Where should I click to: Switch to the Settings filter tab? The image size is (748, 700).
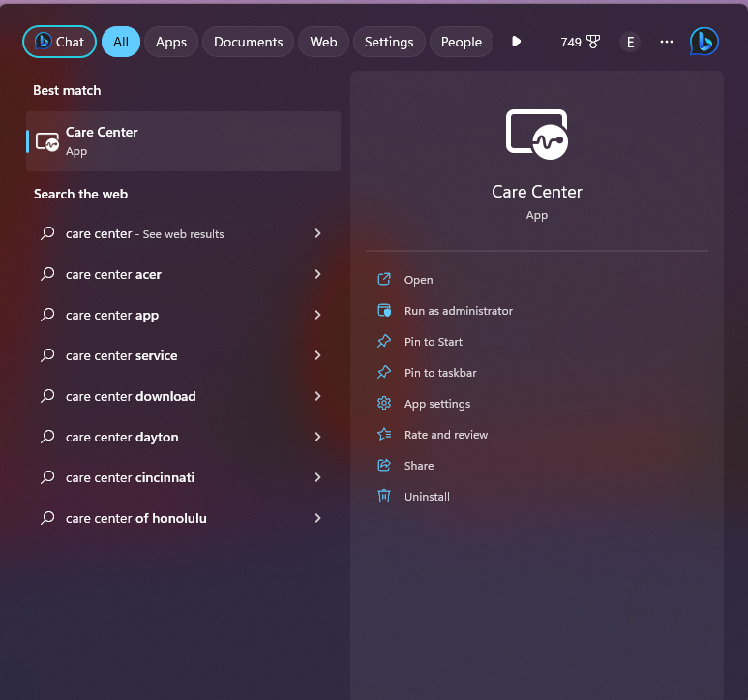(x=389, y=42)
